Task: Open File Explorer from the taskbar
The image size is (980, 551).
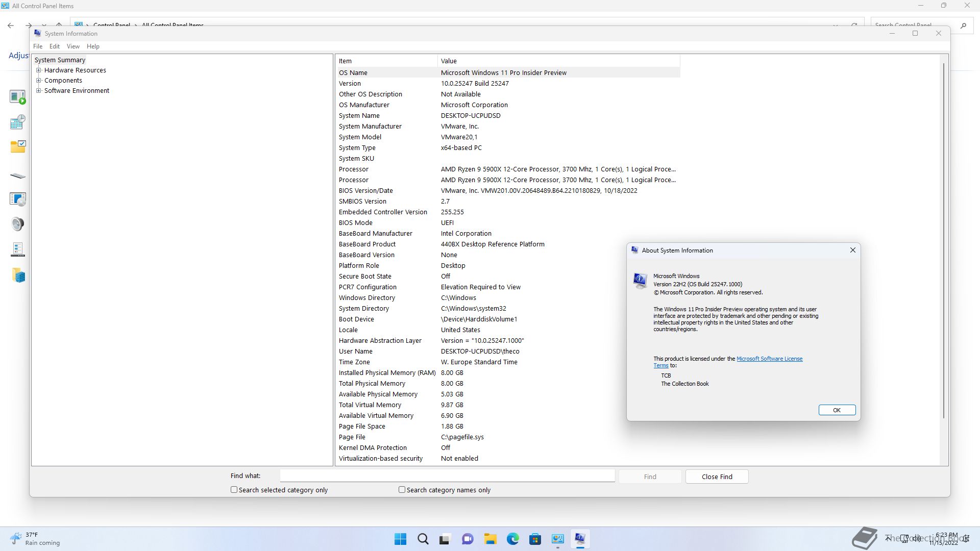Action: coord(491,539)
